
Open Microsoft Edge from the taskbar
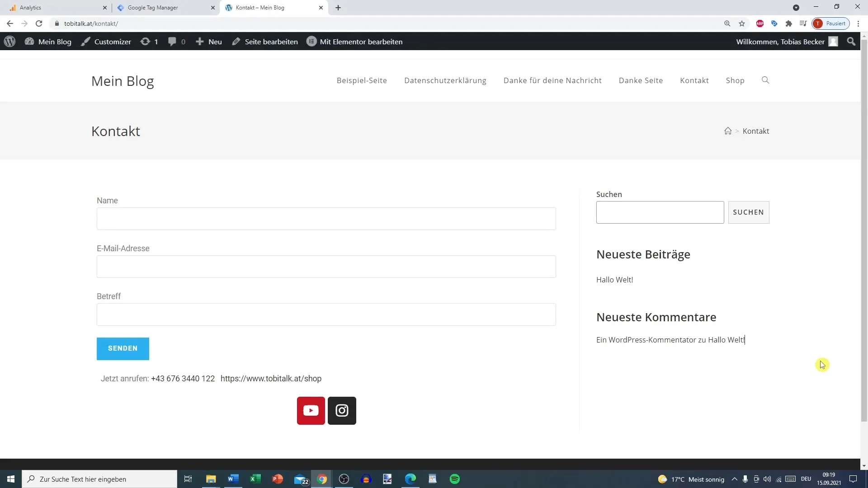click(410, 479)
